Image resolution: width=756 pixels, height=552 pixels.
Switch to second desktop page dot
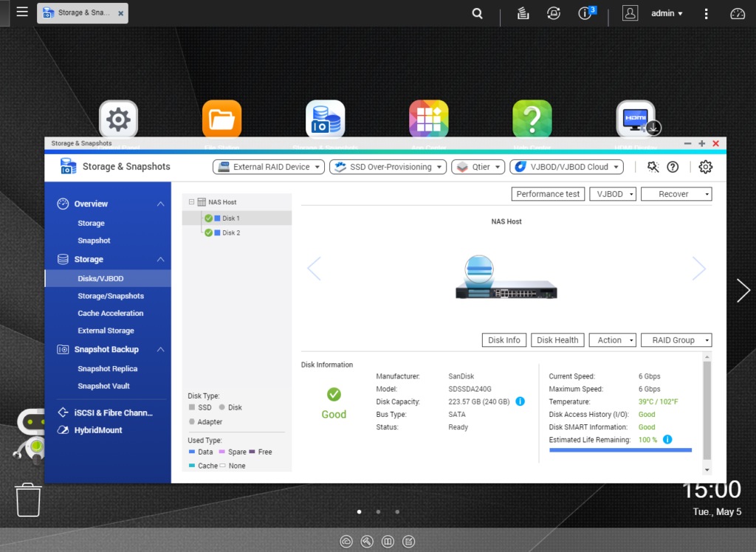point(379,512)
